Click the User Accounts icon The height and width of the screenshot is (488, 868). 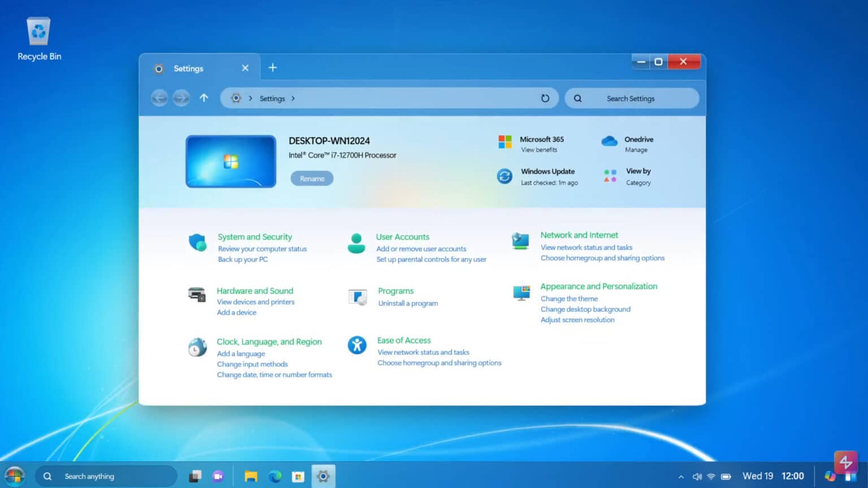click(357, 241)
